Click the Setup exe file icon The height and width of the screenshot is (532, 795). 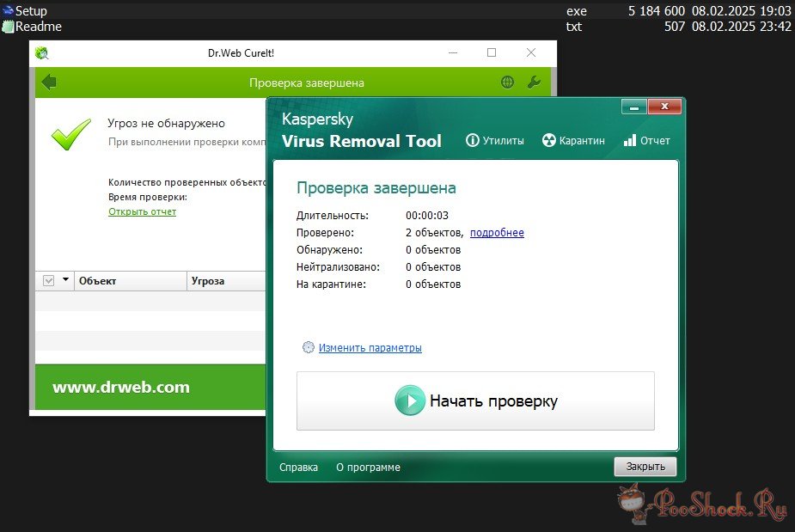(x=8, y=10)
